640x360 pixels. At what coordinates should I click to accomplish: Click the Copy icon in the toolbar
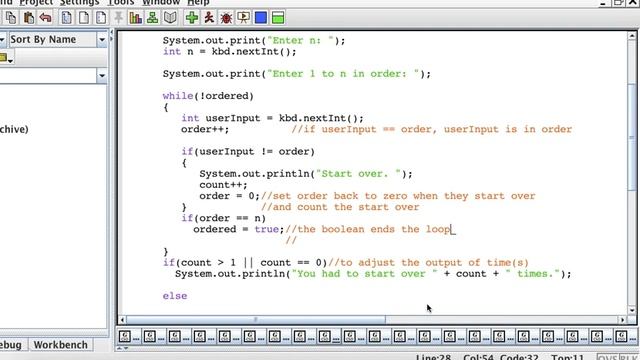11,18
